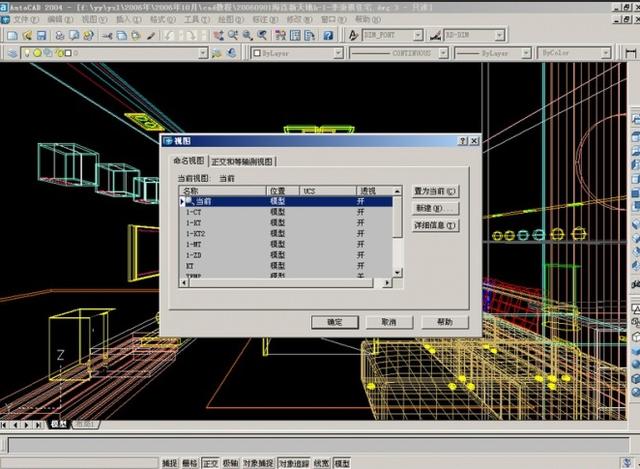Click the Help question mark icon
The width and height of the screenshot is (640, 469).
click(x=328, y=36)
